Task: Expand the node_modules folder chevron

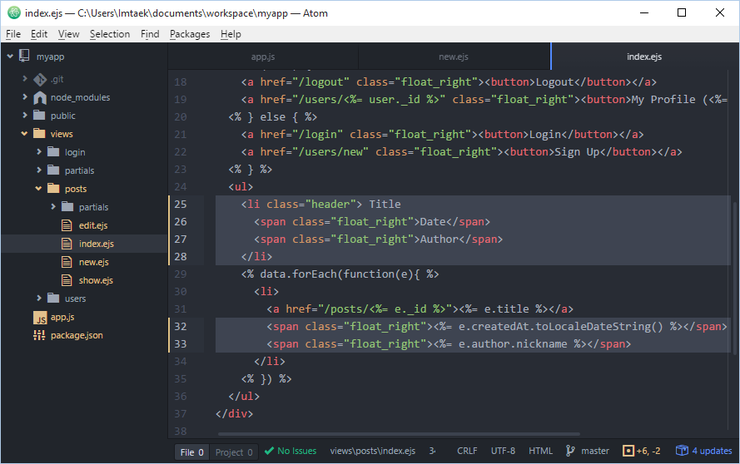Action: [x=25, y=97]
